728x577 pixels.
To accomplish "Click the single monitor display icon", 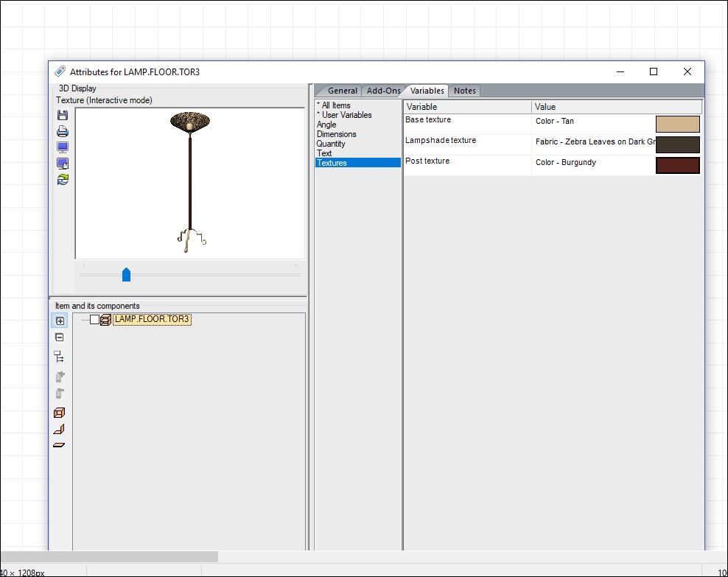I will pos(63,147).
